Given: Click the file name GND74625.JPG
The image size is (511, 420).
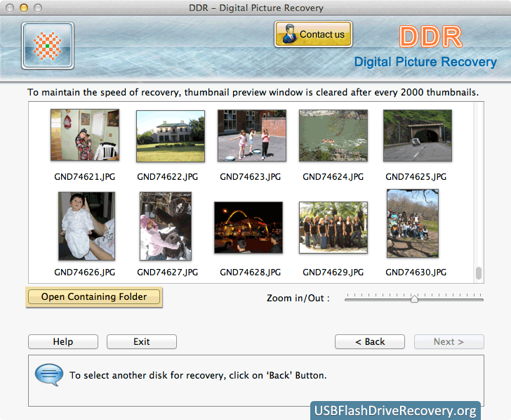Looking at the screenshot, I should [x=416, y=177].
